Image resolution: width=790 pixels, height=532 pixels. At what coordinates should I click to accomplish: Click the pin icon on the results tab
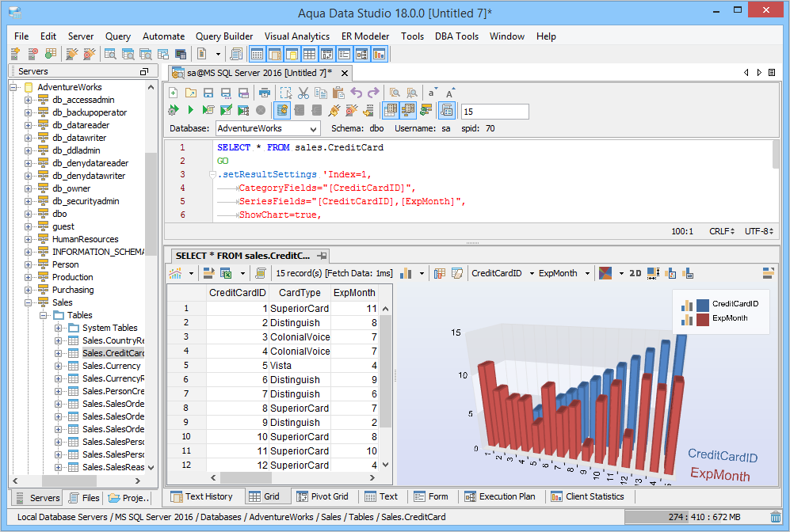[x=322, y=256]
